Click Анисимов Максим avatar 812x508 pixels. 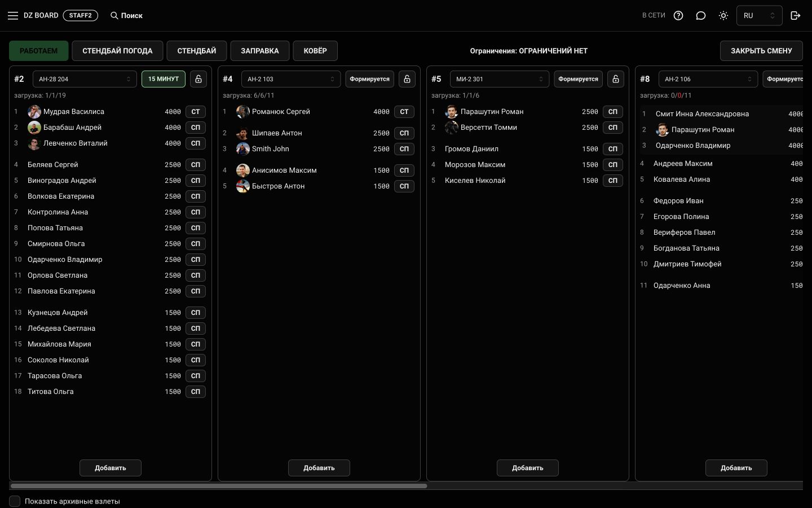click(243, 170)
